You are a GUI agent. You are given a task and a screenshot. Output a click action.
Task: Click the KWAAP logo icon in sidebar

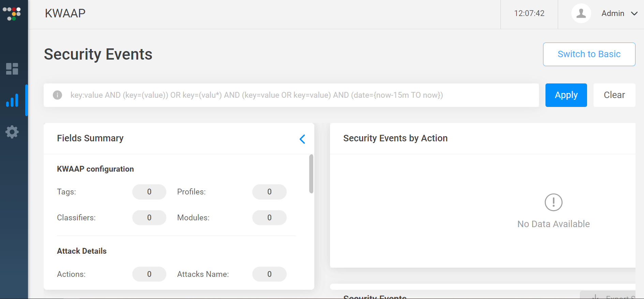12,14
